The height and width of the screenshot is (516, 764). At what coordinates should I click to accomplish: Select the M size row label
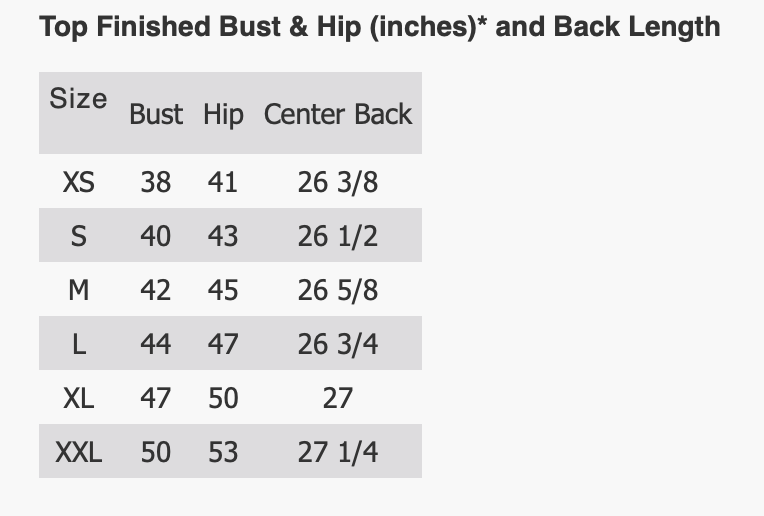tap(78, 290)
